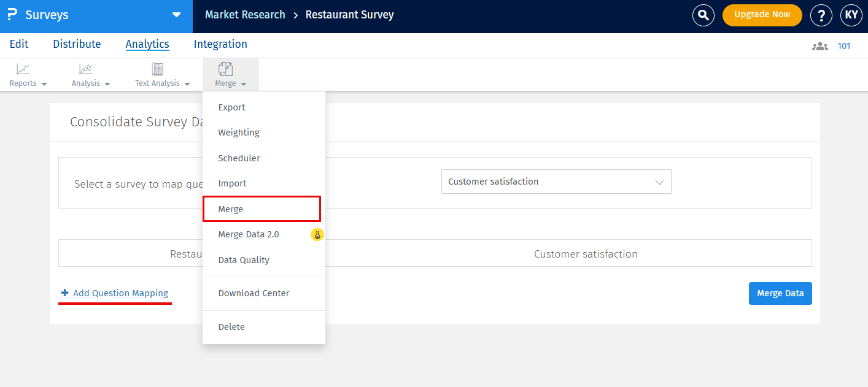This screenshot has height=387, width=868.
Task: Click the Upgrade Now button
Action: point(762,15)
